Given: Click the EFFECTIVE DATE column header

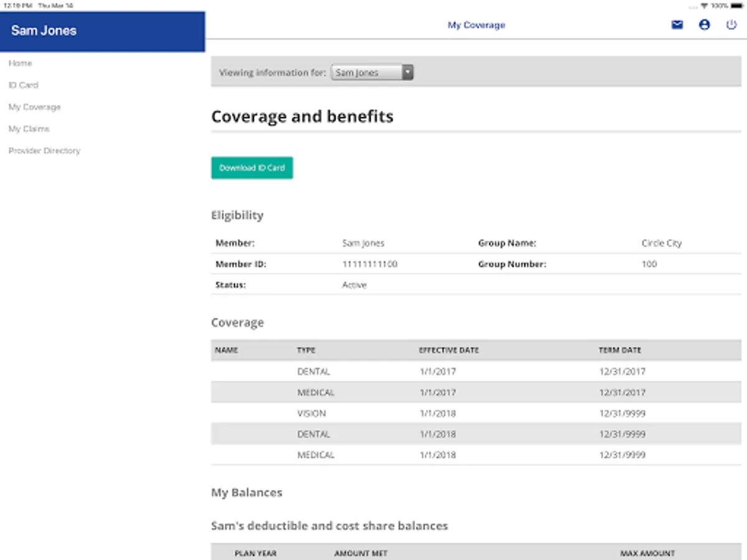Looking at the screenshot, I should click(448, 350).
